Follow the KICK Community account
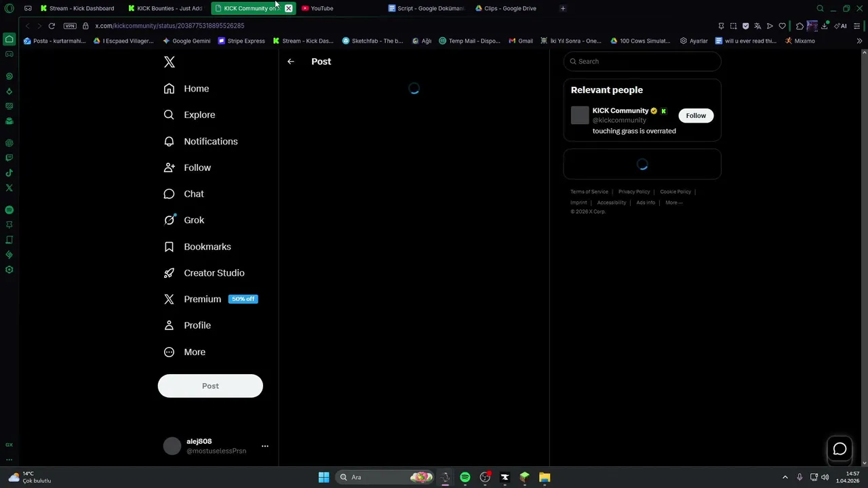868x488 pixels. [x=696, y=116]
